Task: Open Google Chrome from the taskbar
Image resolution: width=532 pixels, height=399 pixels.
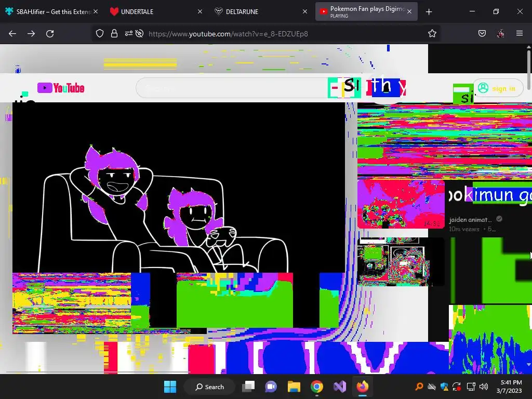Action: 316,387
